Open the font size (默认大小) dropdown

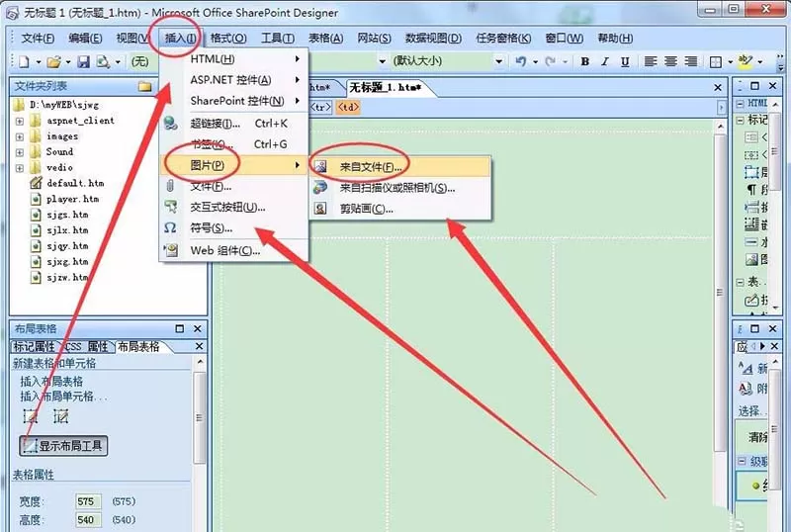498,61
